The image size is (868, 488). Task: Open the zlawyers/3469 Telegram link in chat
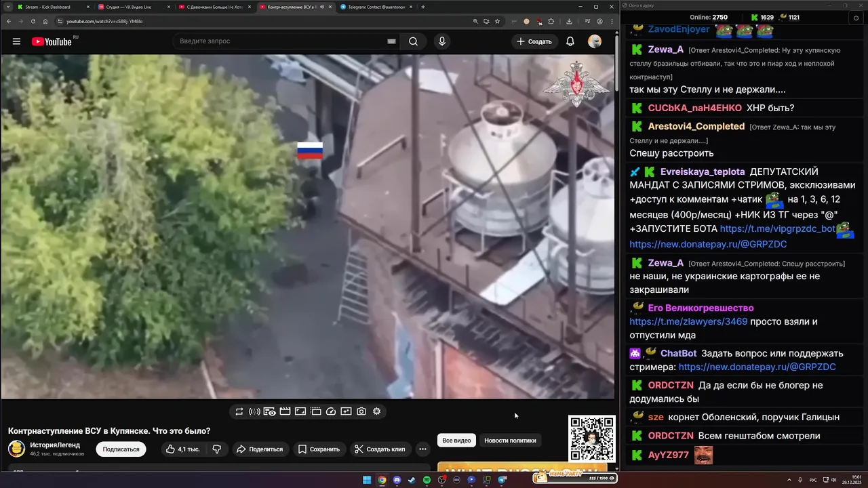(688, 321)
